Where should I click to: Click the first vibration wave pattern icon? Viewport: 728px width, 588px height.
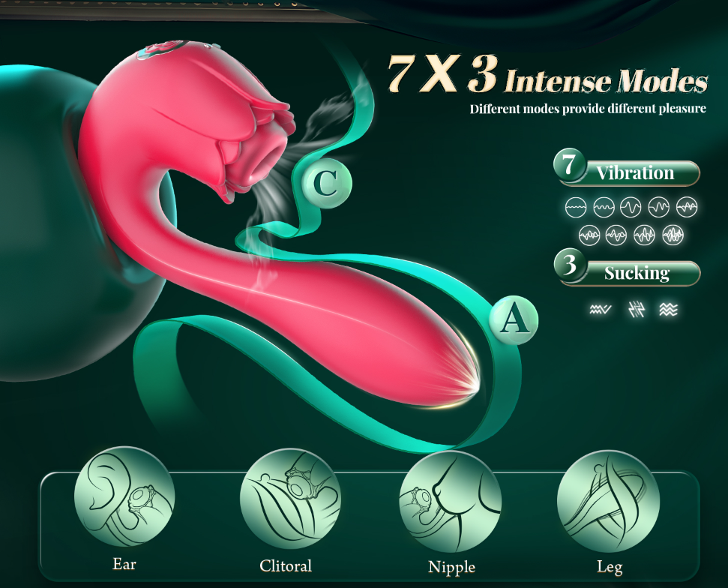[x=577, y=207]
